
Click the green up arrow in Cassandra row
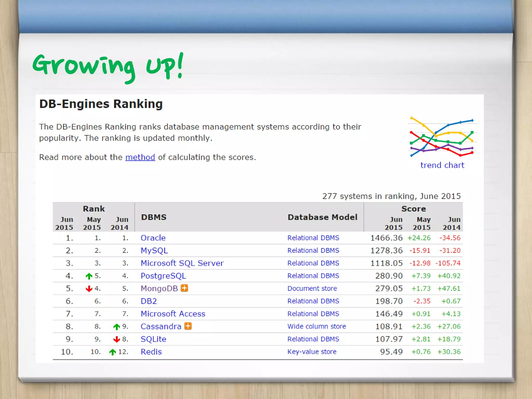point(117,327)
